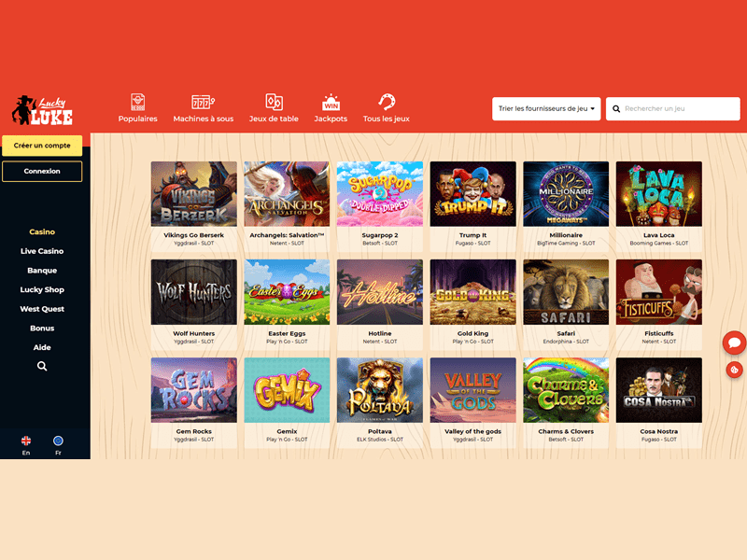Screen dimensions: 747x560
Task: Click the Machines à sous text label
Action: 204,119
